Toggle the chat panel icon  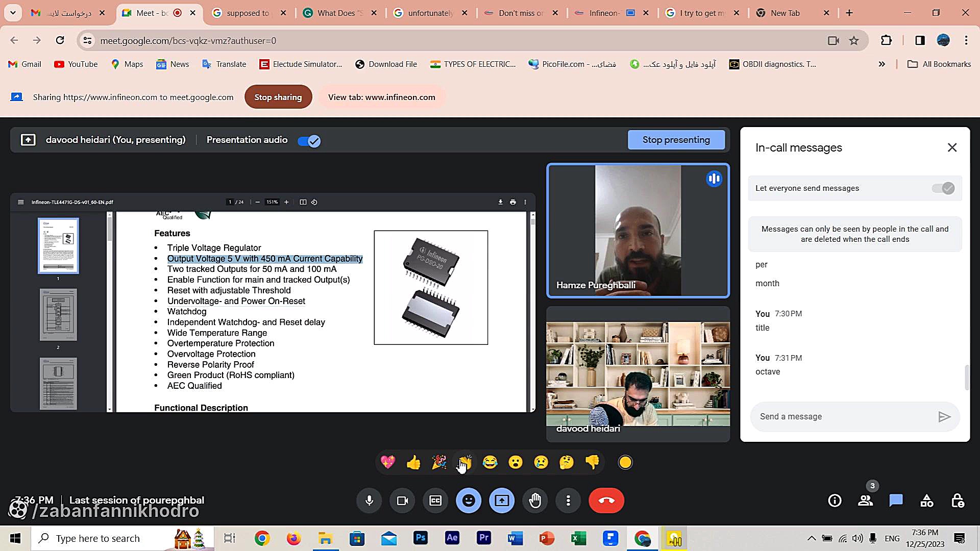(x=896, y=500)
